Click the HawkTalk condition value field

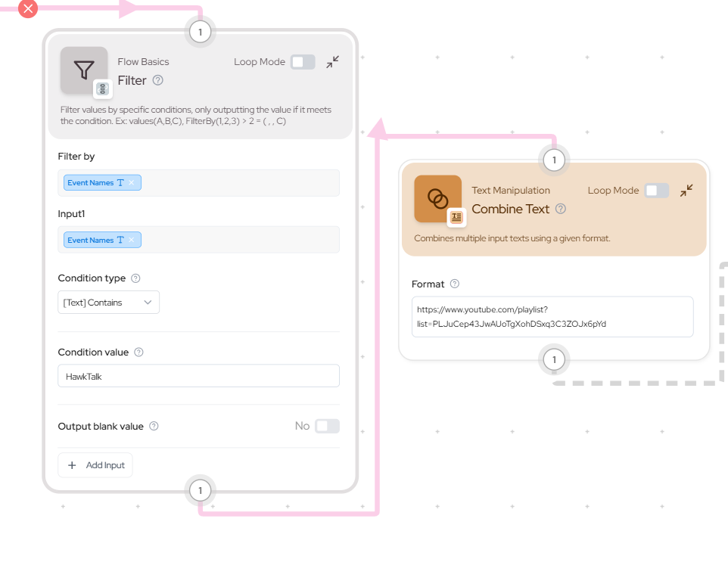click(199, 376)
